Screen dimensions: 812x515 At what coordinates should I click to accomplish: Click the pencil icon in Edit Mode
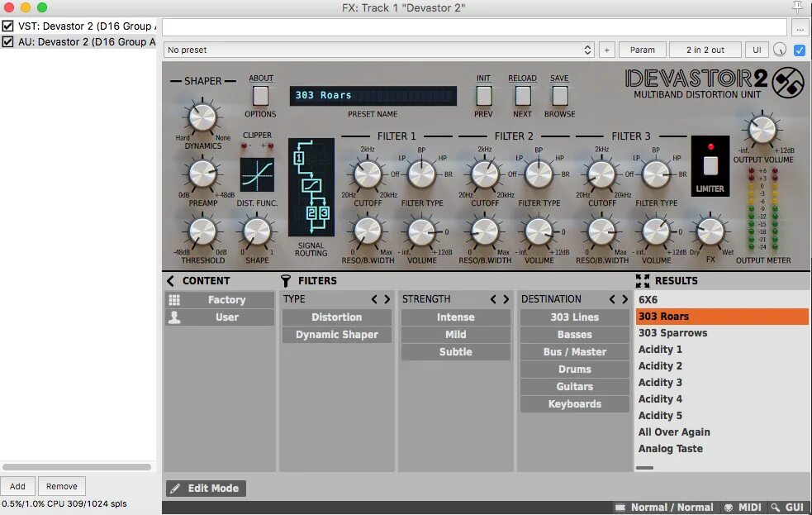click(x=175, y=489)
